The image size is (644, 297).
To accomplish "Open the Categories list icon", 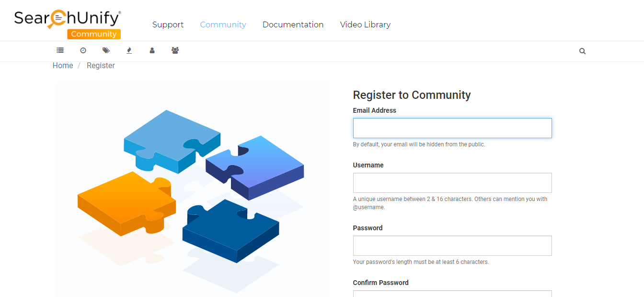I will click(60, 50).
